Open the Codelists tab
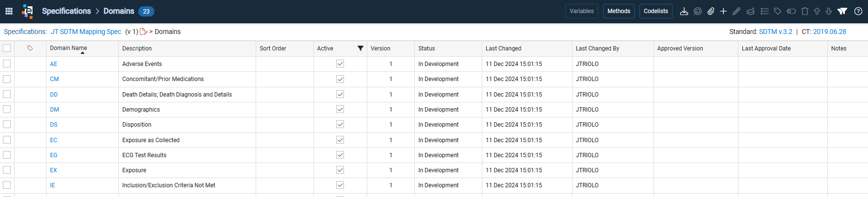 [x=656, y=11]
